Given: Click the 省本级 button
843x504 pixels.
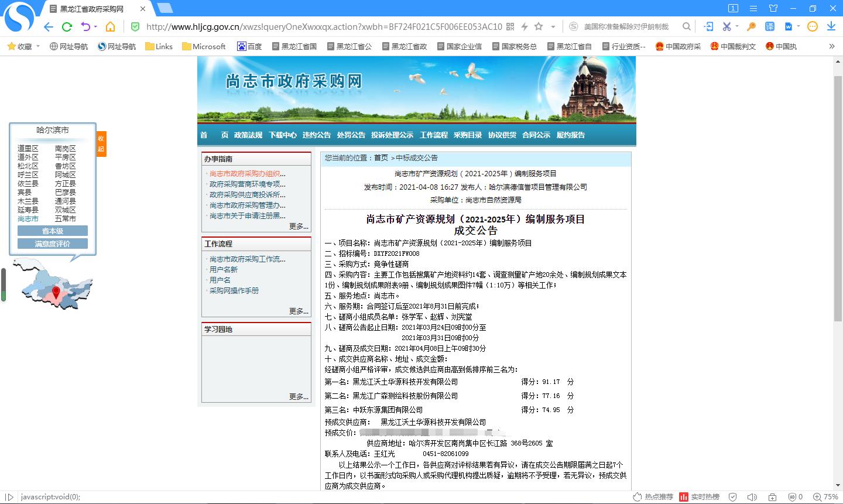Looking at the screenshot, I should (x=53, y=231).
